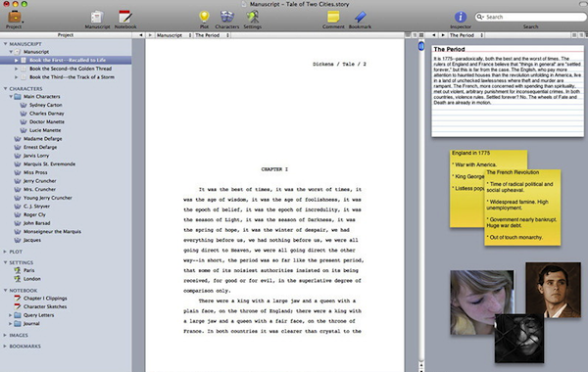The height and width of the screenshot is (372, 588).
Task: Open Character Sketches note
Action: point(45,306)
